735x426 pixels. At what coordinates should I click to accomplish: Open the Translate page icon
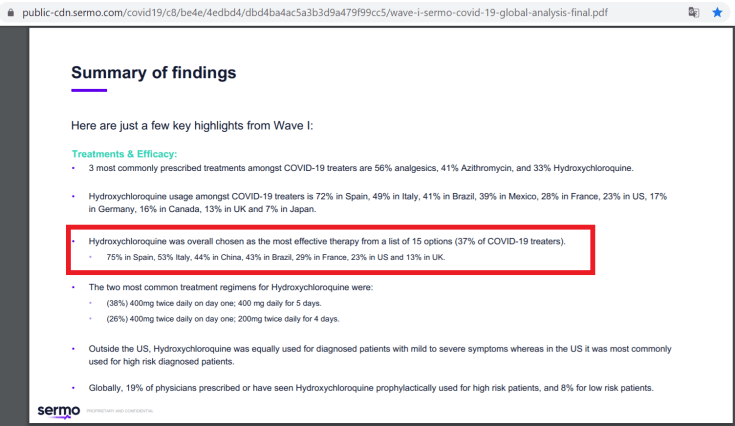tap(693, 12)
